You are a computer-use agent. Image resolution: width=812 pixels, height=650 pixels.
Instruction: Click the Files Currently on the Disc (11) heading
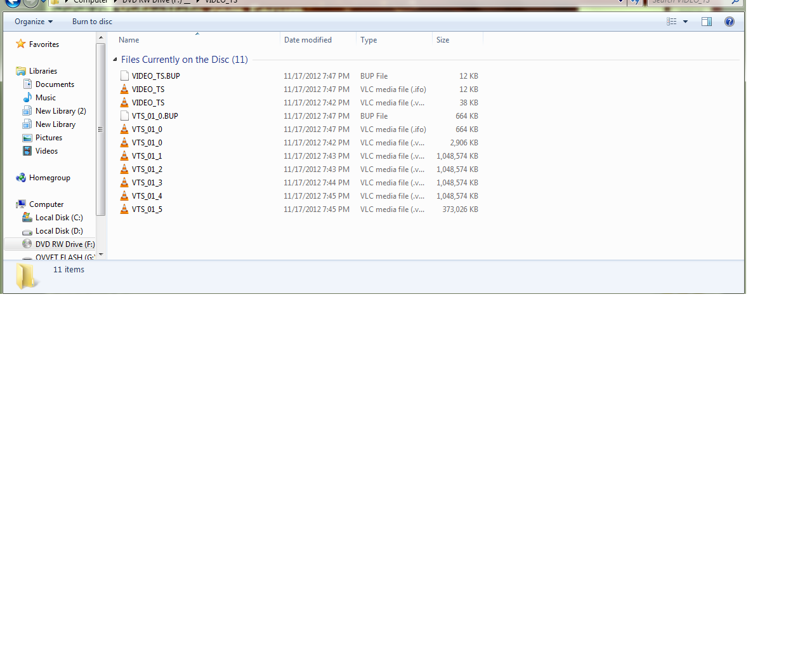(185, 60)
